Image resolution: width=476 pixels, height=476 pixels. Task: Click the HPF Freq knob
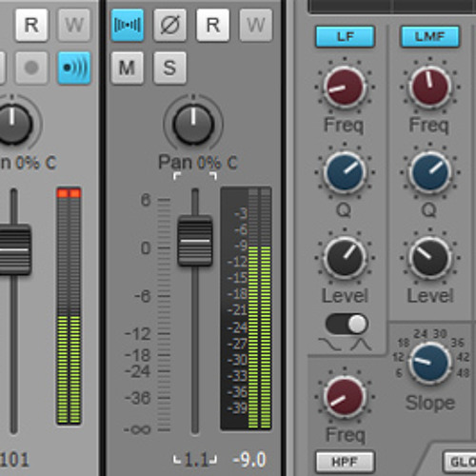(x=345, y=397)
